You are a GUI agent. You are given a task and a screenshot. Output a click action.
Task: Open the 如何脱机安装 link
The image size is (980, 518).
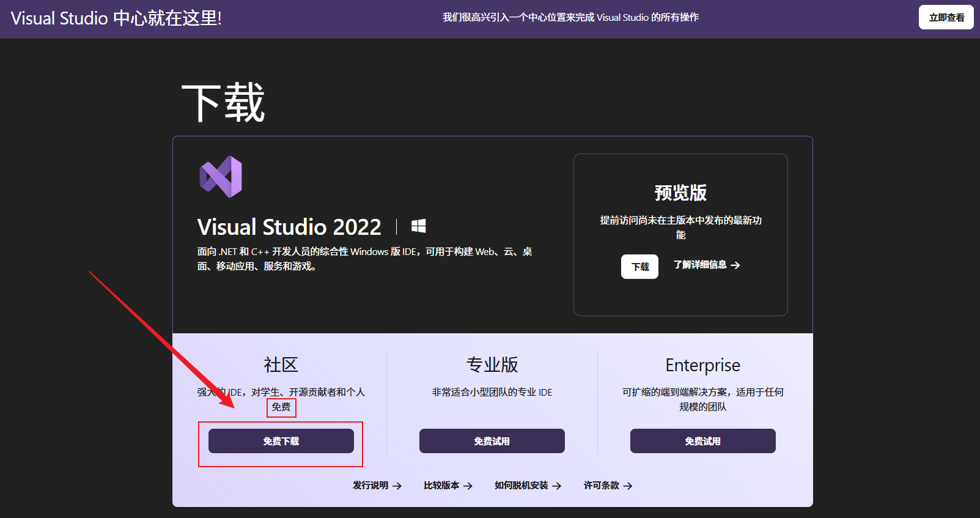point(528,486)
